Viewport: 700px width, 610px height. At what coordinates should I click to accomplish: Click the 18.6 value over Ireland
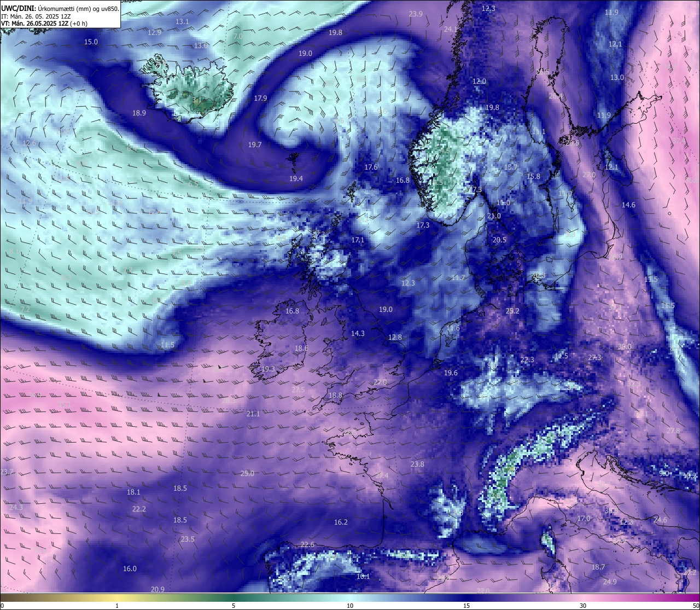(301, 348)
